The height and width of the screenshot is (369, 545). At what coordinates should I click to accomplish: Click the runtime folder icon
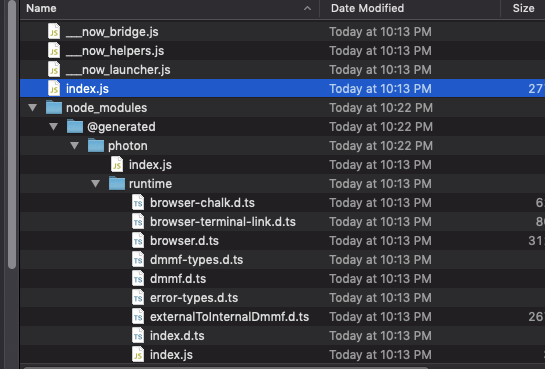click(x=117, y=183)
